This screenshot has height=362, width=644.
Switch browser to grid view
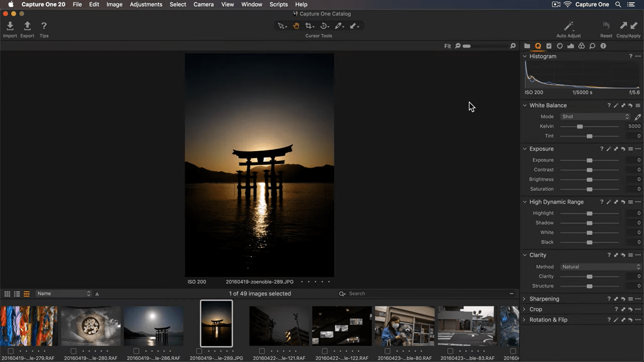tap(7, 294)
